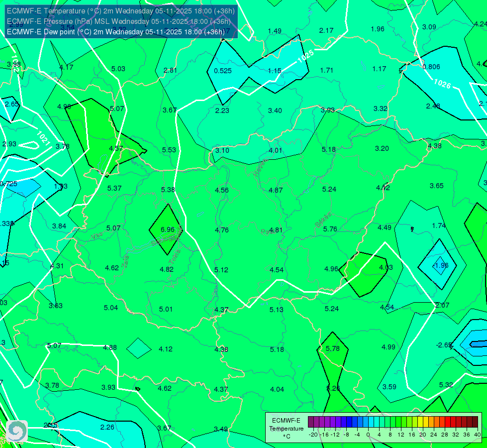This screenshot has width=487, height=448.
Task: Click the Tolna county label
Action: coord(175,256)
